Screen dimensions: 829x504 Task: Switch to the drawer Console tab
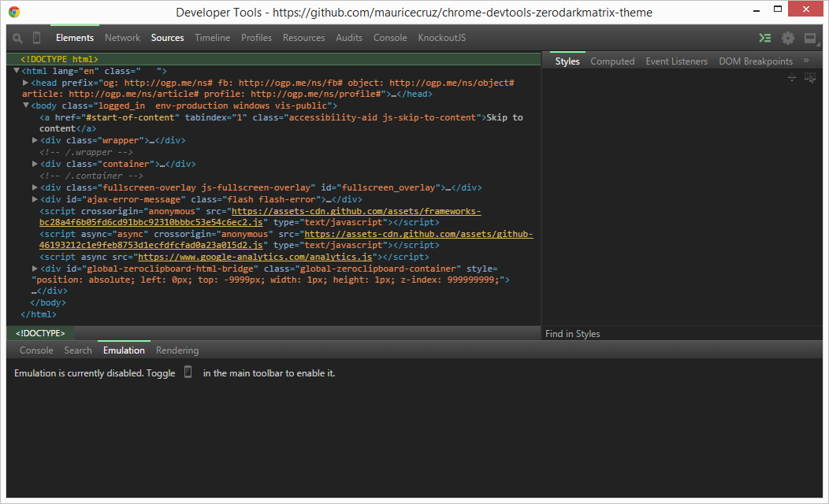(x=36, y=350)
